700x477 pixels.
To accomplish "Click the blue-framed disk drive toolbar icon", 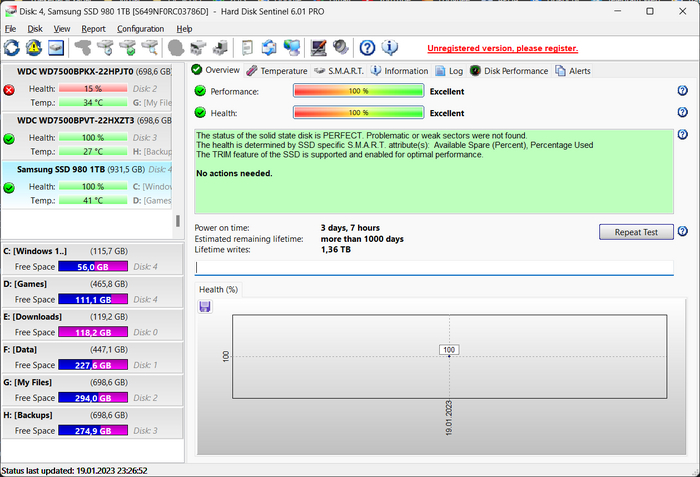I will click(56, 48).
